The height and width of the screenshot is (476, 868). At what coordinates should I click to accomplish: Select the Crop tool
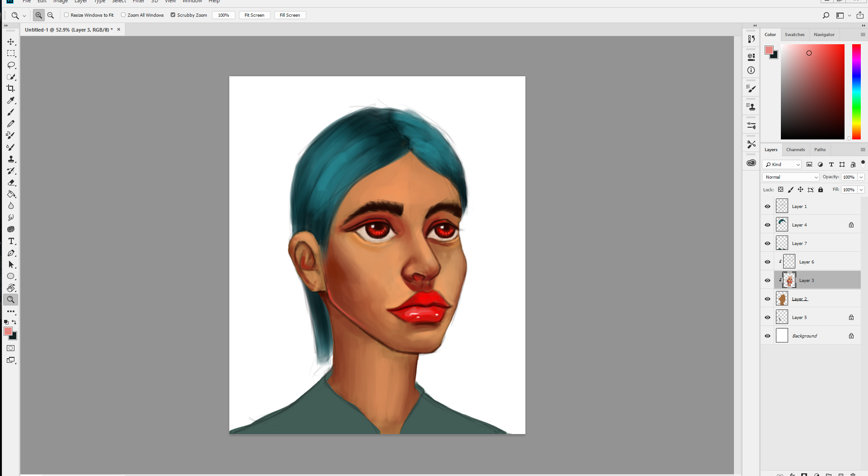11,88
